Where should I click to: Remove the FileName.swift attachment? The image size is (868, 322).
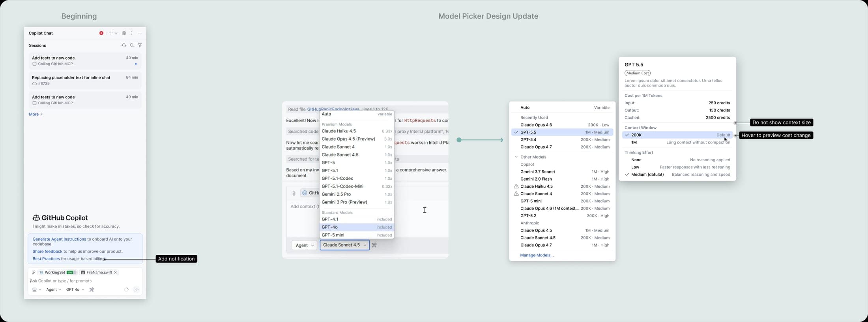coord(115,272)
